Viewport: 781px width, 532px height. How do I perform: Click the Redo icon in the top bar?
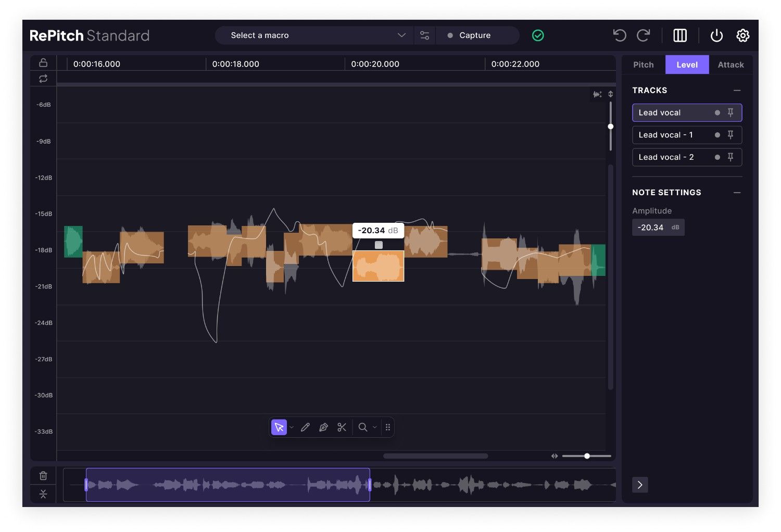pos(644,35)
